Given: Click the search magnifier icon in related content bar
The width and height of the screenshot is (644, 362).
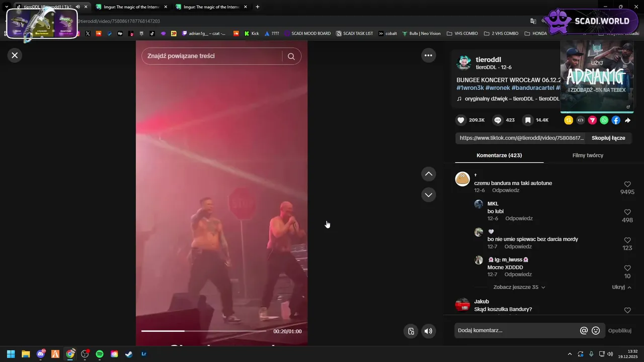Looking at the screenshot, I should 291,56.
